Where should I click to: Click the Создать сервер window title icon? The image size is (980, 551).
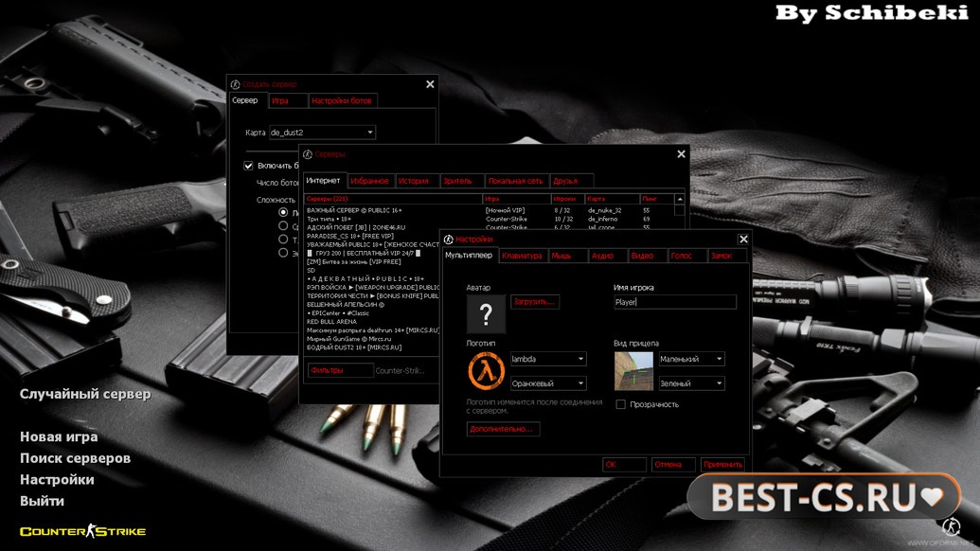(x=235, y=84)
